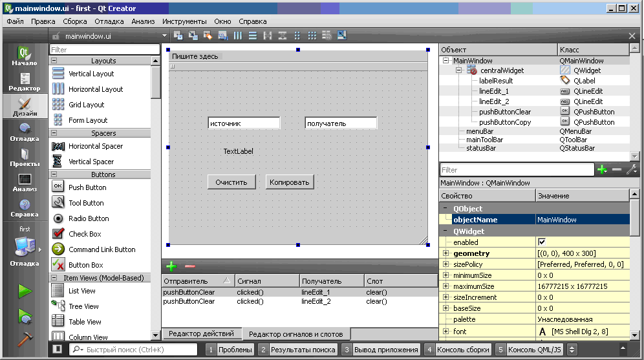Viewport: 644px width, 360px height.
Task: Apply Lay Out Horizontally toolbar icon
Action: pos(238,36)
